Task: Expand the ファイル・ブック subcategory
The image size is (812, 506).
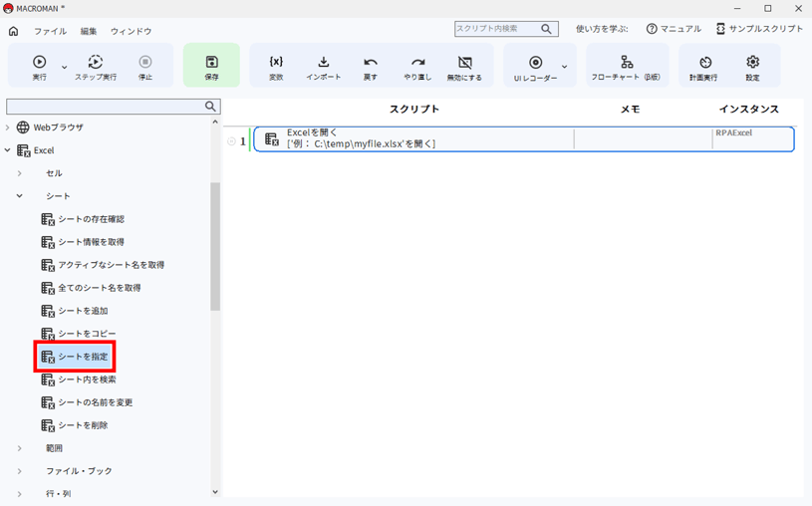Action: click(x=20, y=471)
